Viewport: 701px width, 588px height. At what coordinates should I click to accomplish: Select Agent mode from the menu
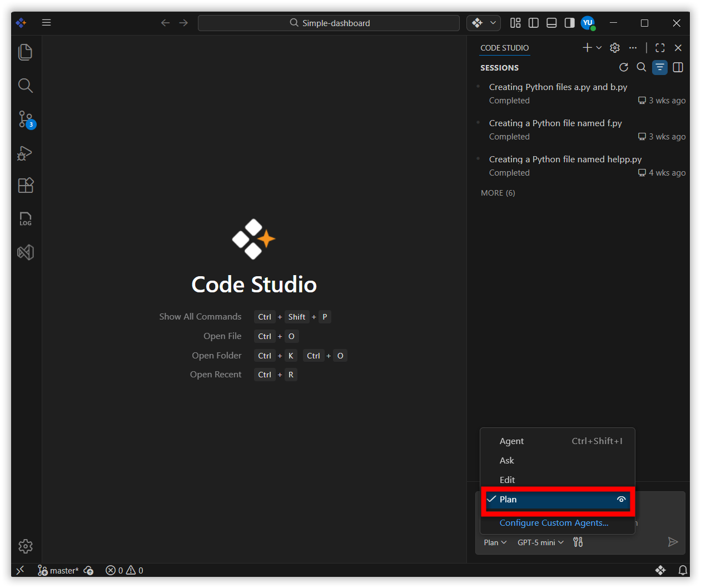pyautogui.click(x=511, y=441)
